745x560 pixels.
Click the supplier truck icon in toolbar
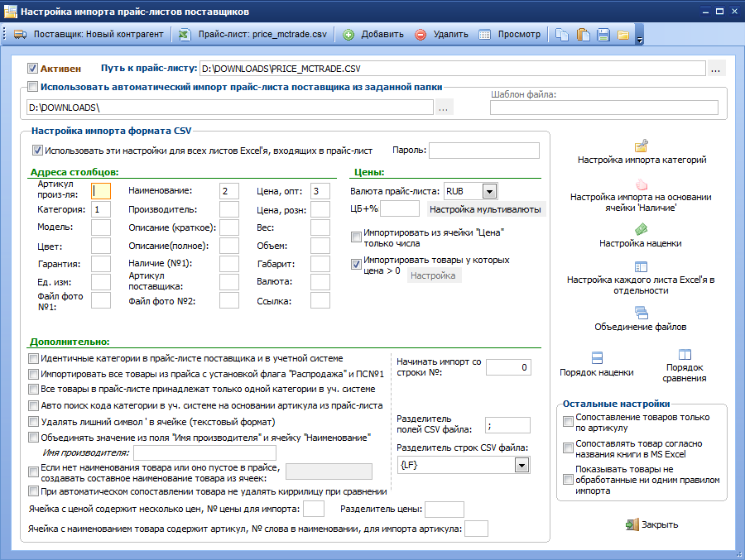click(x=20, y=35)
